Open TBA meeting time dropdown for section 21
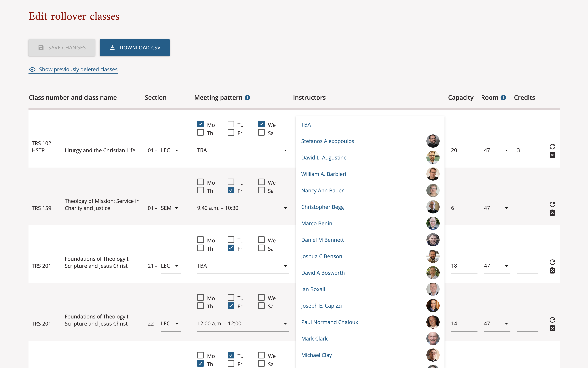 243,266
